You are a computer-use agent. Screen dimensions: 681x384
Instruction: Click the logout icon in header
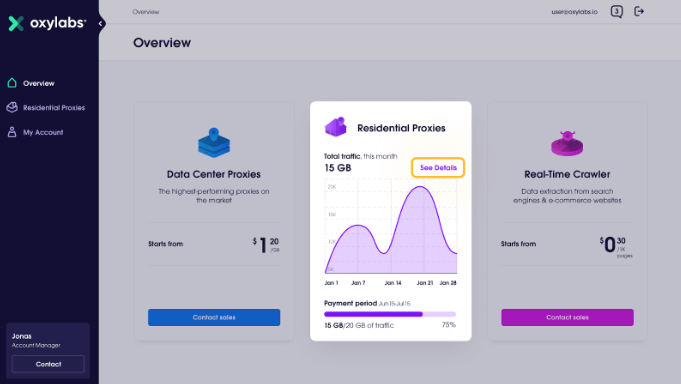point(639,11)
